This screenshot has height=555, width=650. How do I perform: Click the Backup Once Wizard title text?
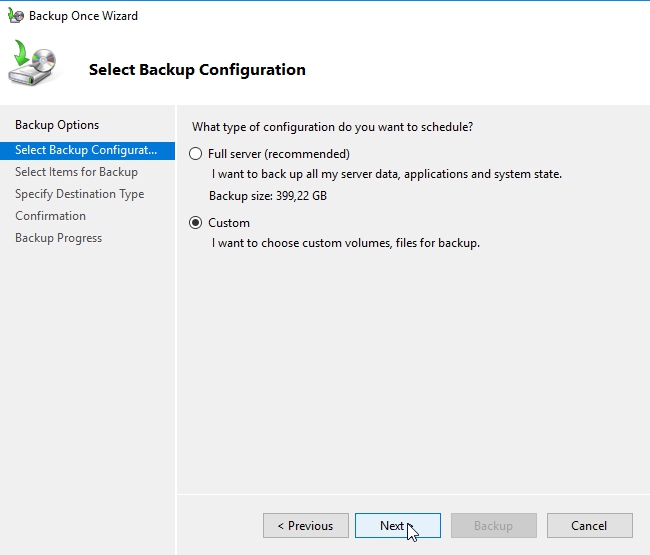pos(83,16)
